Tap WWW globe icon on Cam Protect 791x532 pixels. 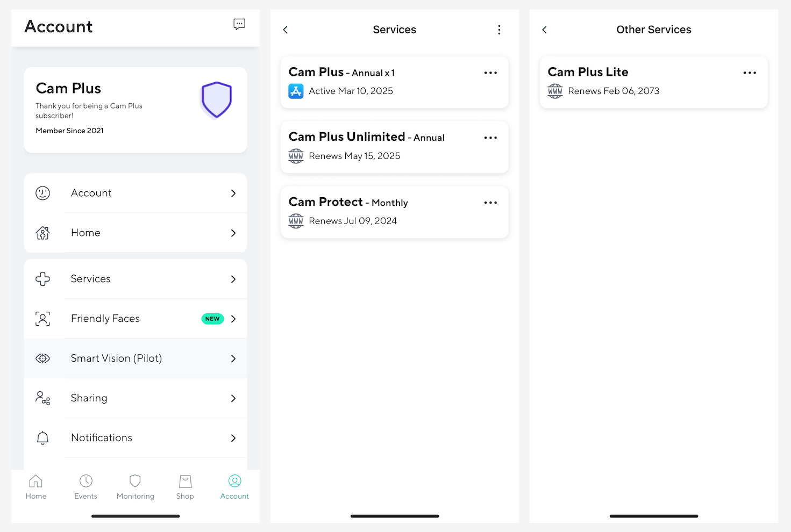pyautogui.click(x=296, y=221)
